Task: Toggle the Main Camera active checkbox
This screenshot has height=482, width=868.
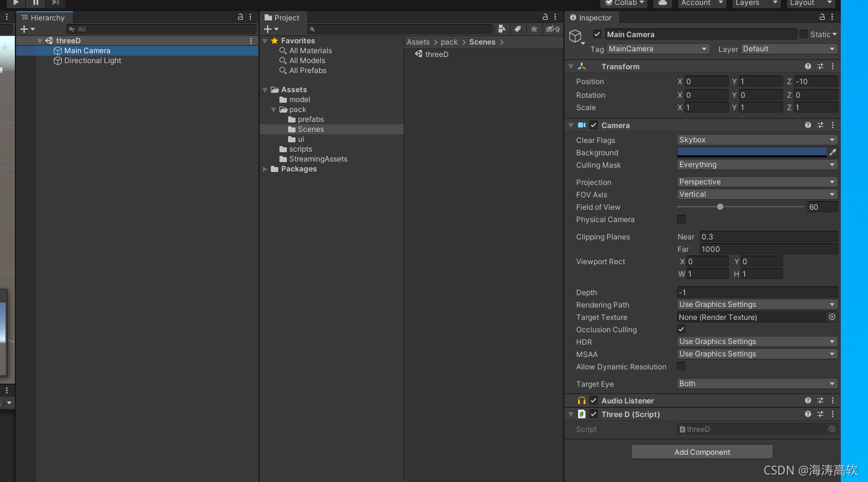Action: click(x=597, y=34)
